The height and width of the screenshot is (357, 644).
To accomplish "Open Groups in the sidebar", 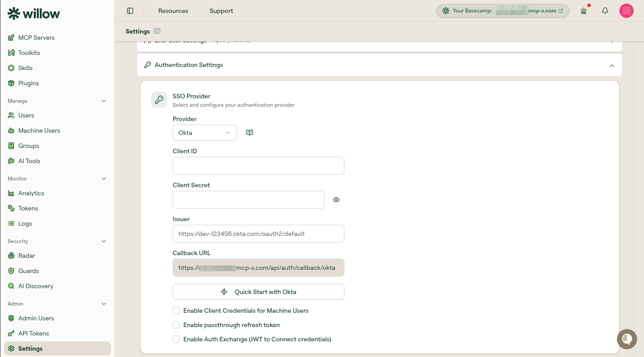I will (57, 146).
